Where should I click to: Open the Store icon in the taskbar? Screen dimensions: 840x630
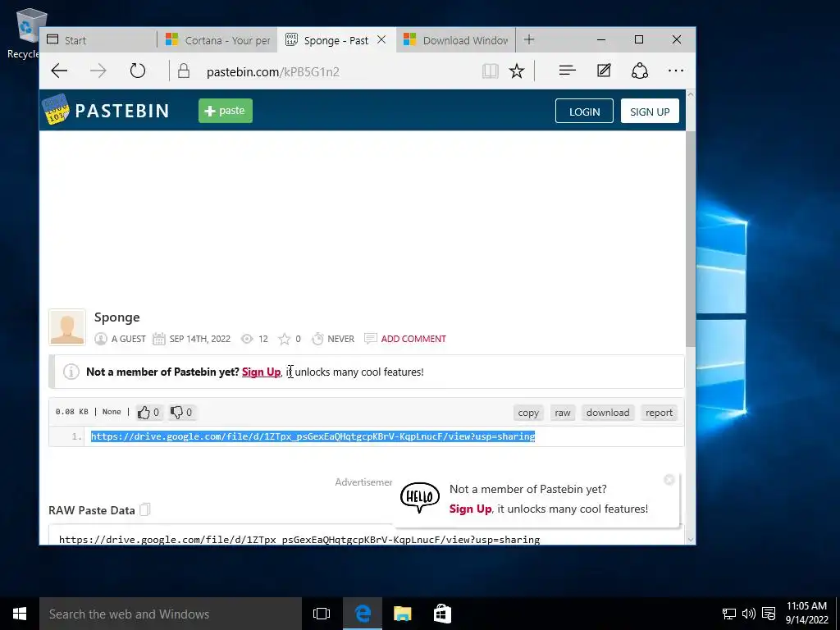coord(442,614)
